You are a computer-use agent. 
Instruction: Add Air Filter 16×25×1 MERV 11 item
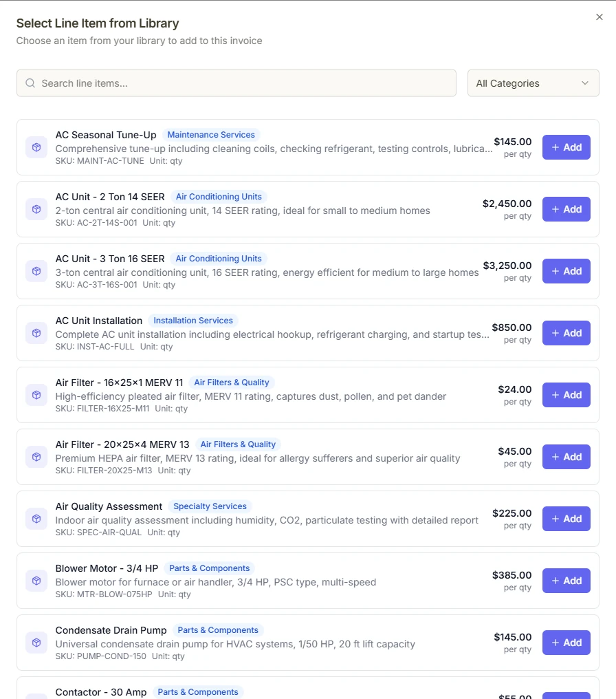(566, 395)
